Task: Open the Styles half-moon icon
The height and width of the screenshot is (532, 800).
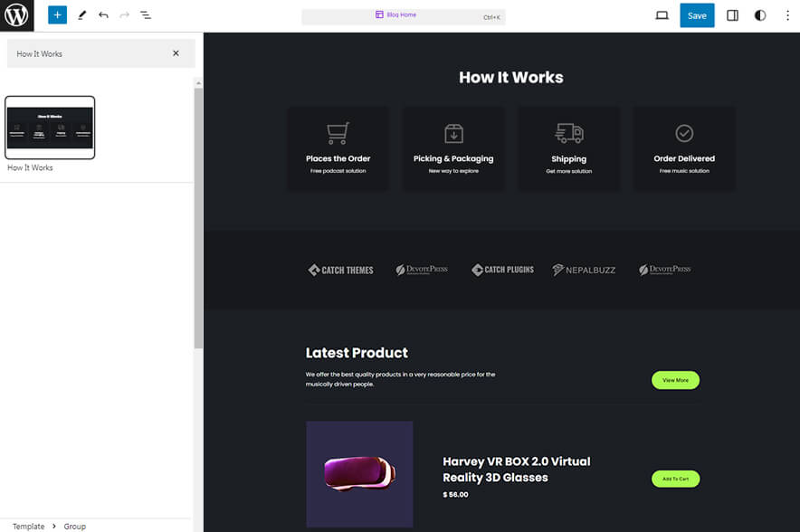Action: point(759,14)
